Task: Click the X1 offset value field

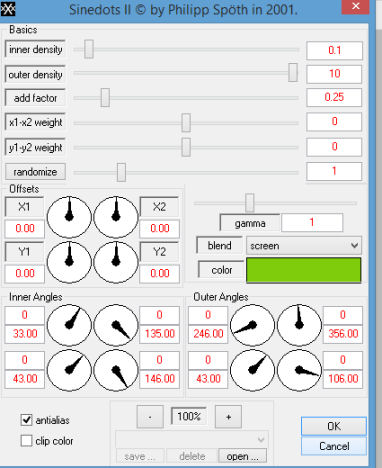Action: pyautogui.click(x=25, y=228)
